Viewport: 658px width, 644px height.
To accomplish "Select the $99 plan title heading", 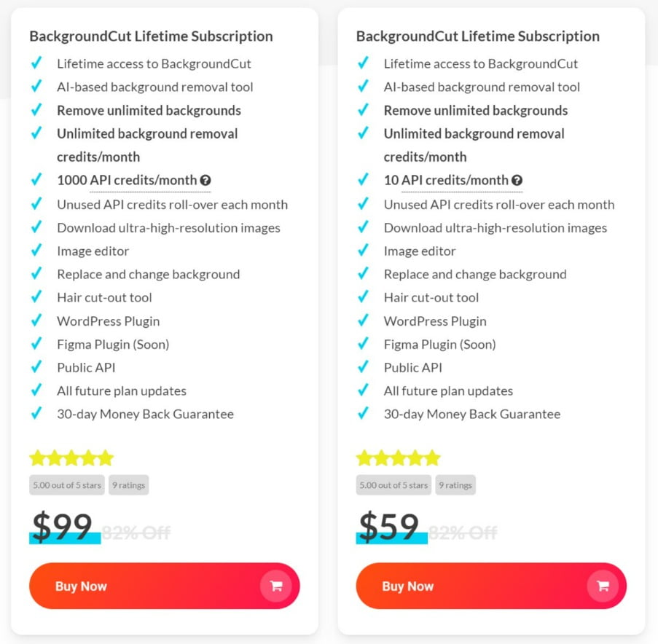I will click(151, 36).
